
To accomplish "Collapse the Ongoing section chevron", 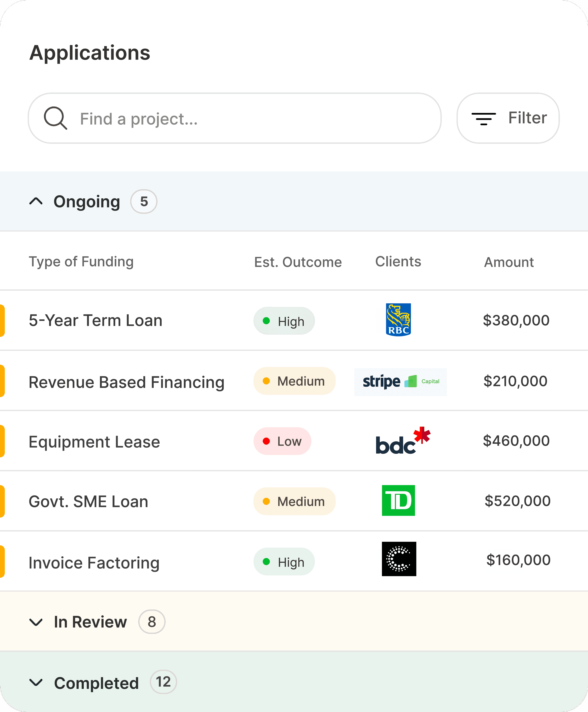I will [36, 201].
